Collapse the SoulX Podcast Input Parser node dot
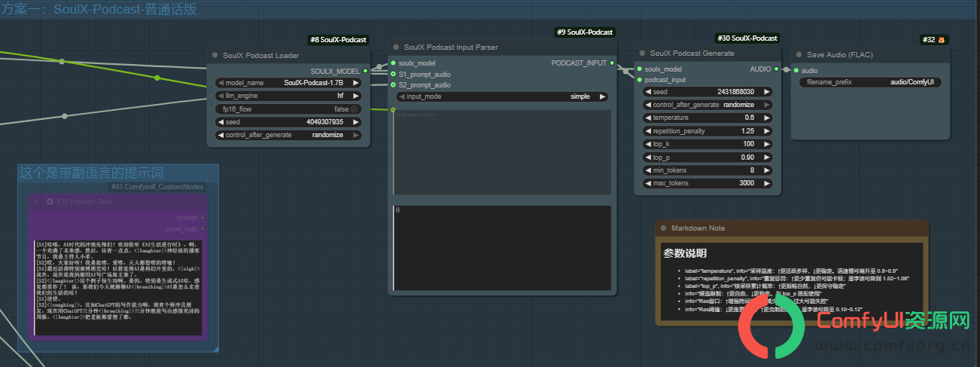This screenshot has height=367, width=980. point(397,47)
